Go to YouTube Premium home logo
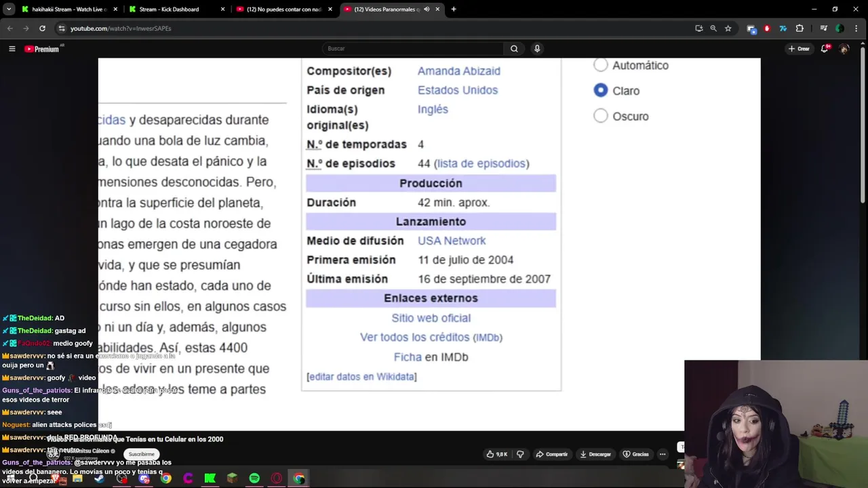Viewport: 868px width, 488px height. tap(42, 49)
